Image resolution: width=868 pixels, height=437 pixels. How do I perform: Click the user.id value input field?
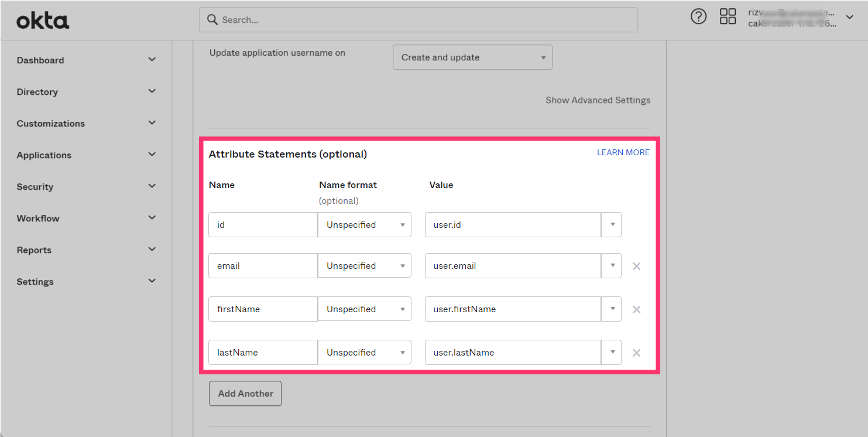513,225
